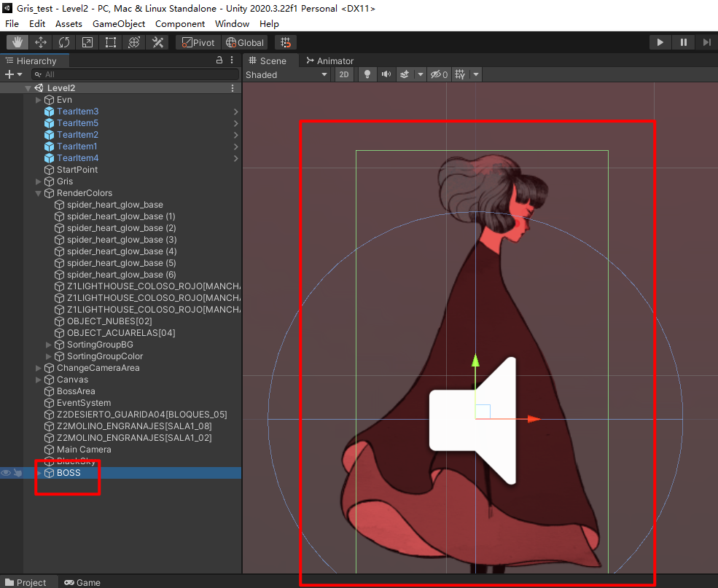Open the GameObject menu
Viewport: 718px width, 588px height.
[119, 24]
